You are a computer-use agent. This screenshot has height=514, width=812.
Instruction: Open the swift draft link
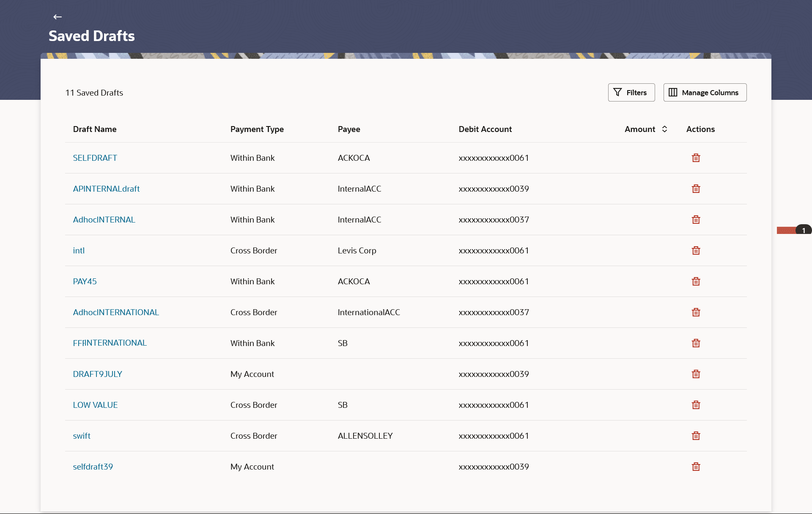82,436
